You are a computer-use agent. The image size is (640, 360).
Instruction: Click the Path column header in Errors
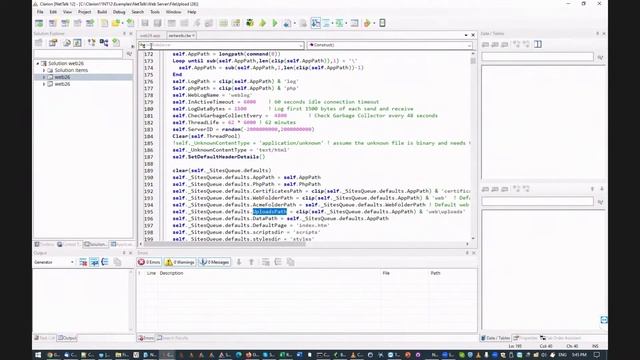click(x=435, y=273)
